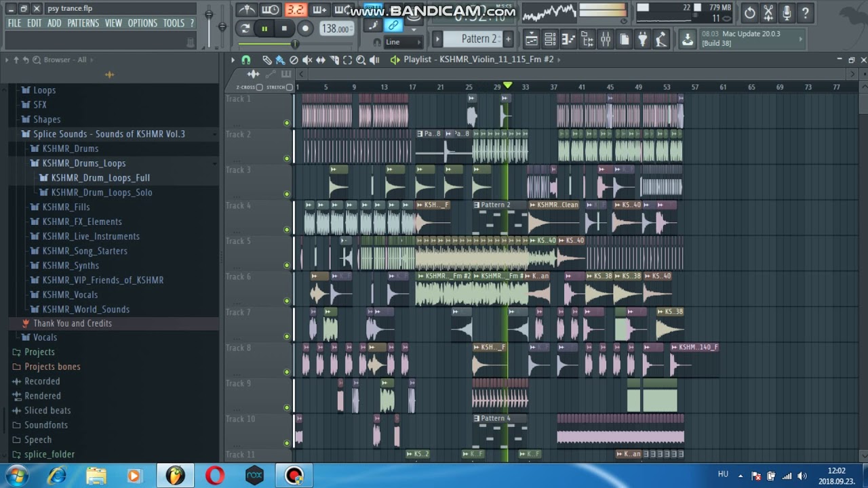Select the Draw pencil tool
The width and height of the screenshot is (868, 488).
[x=267, y=60]
